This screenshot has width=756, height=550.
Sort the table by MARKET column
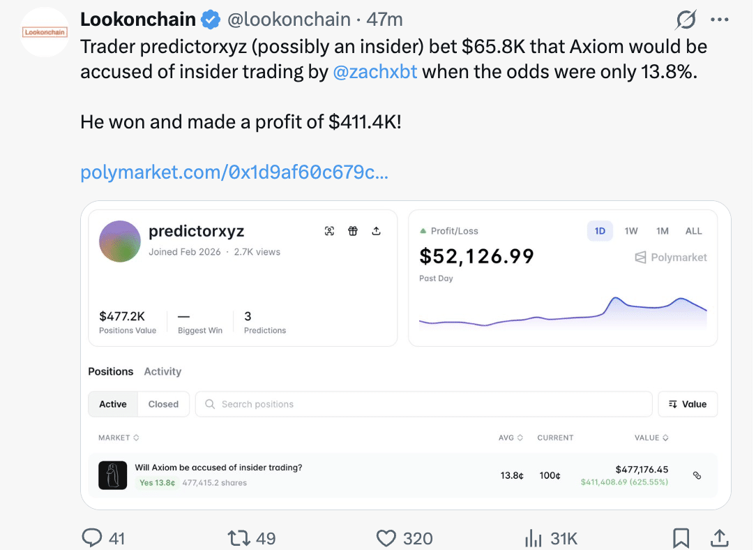point(119,438)
